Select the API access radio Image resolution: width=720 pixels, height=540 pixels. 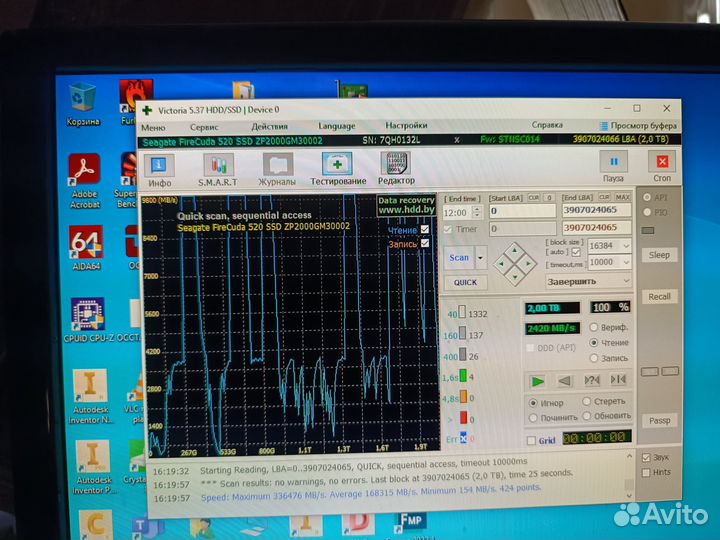647,197
